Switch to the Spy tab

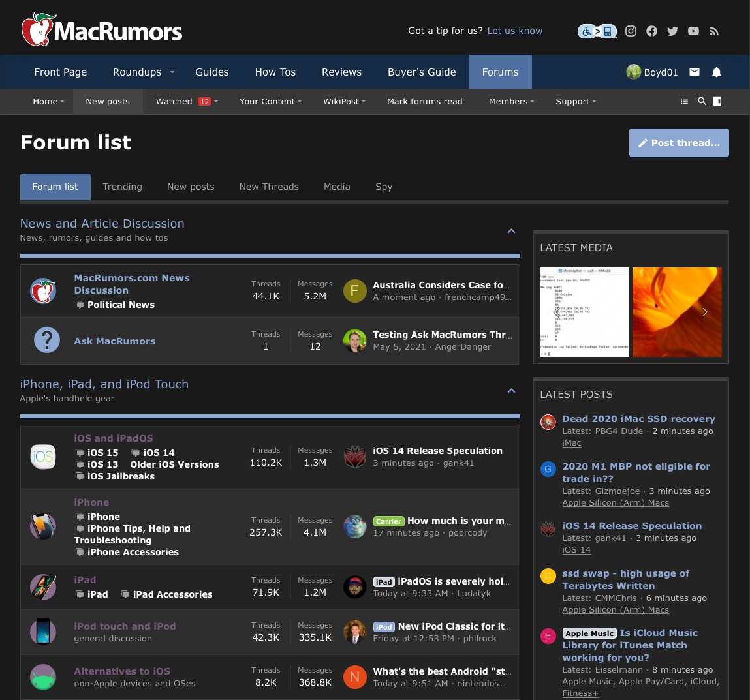pos(384,187)
